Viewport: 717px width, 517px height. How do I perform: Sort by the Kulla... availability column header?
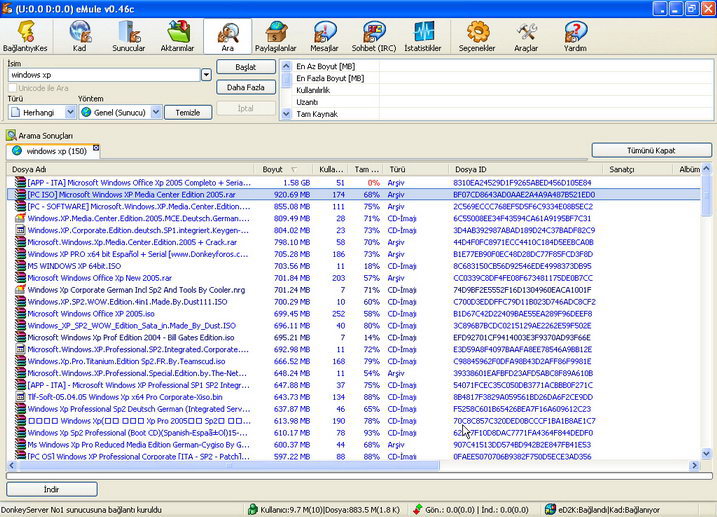(x=330, y=169)
